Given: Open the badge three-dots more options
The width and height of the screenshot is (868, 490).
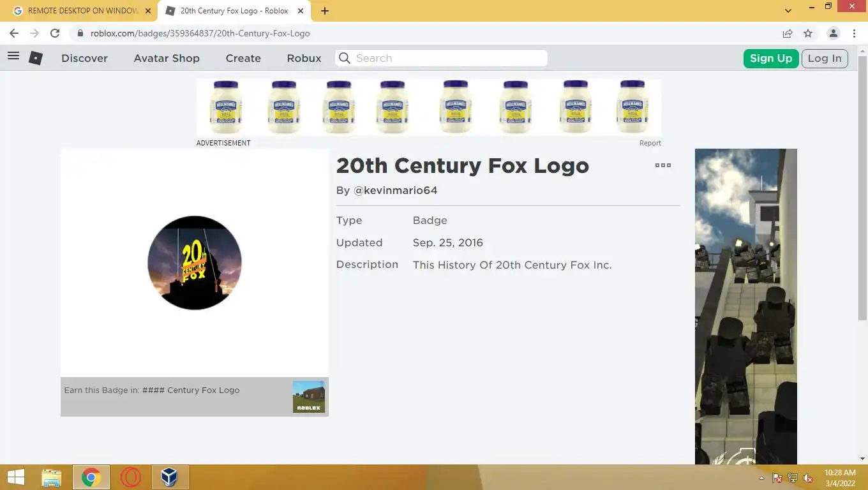Looking at the screenshot, I should [x=663, y=165].
